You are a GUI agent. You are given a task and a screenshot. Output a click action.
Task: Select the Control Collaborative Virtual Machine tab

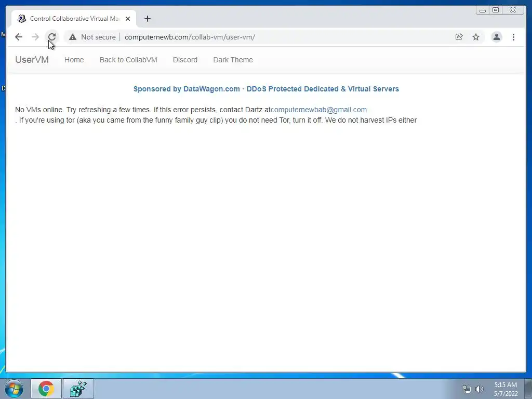(x=74, y=19)
